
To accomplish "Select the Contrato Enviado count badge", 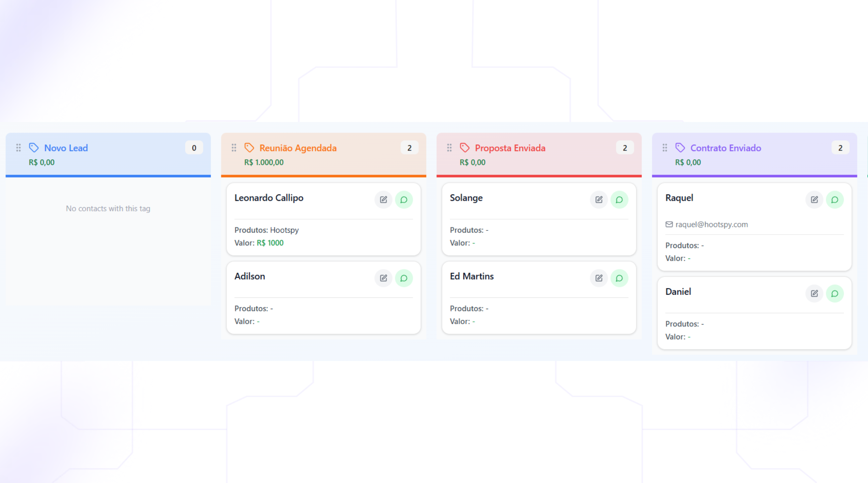I will point(840,148).
